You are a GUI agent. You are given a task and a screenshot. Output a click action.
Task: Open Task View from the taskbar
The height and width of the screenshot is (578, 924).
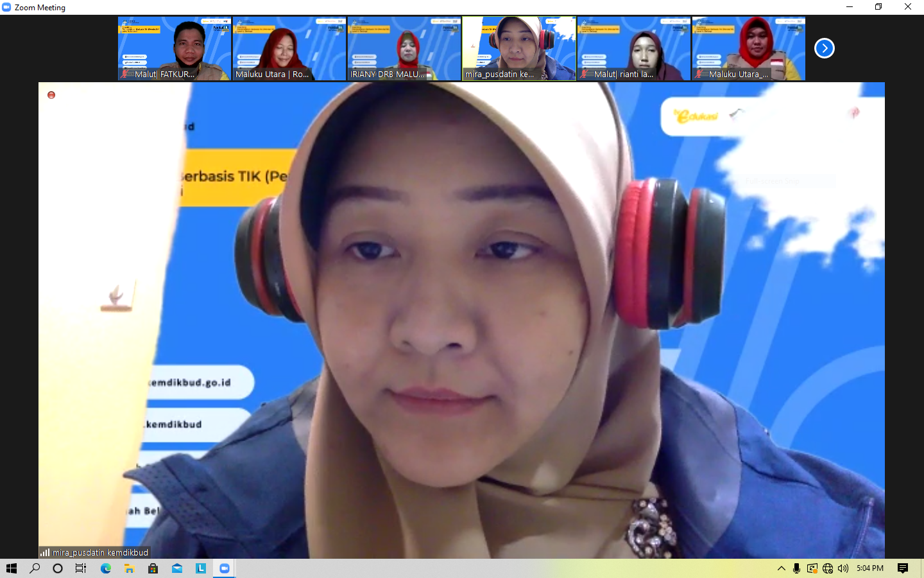click(x=81, y=568)
